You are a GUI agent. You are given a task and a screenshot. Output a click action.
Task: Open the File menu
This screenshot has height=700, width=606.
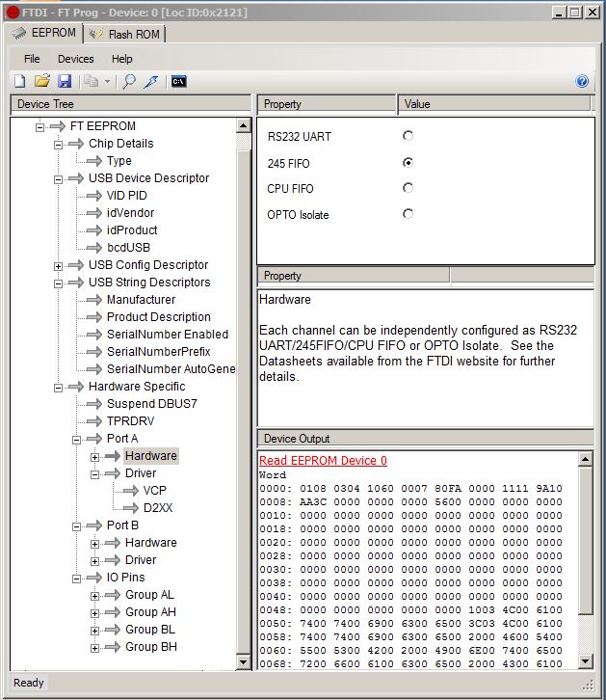click(32, 59)
